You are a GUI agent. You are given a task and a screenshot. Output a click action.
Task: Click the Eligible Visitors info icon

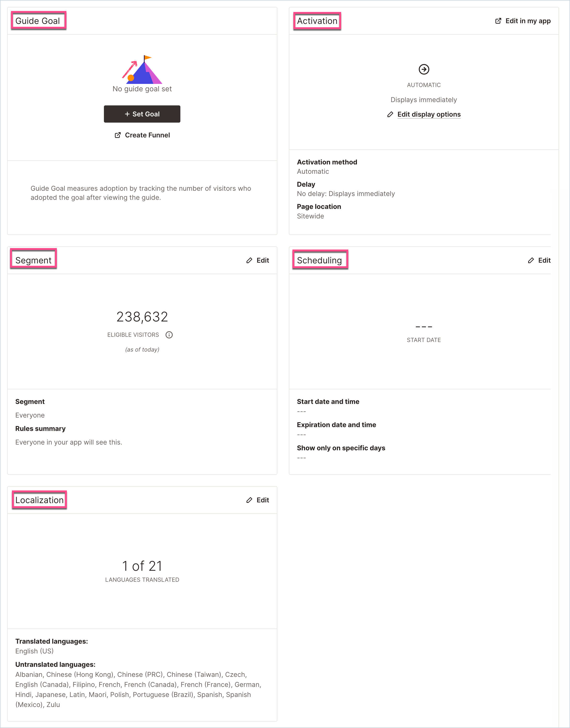pyautogui.click(x=169, y=335)
